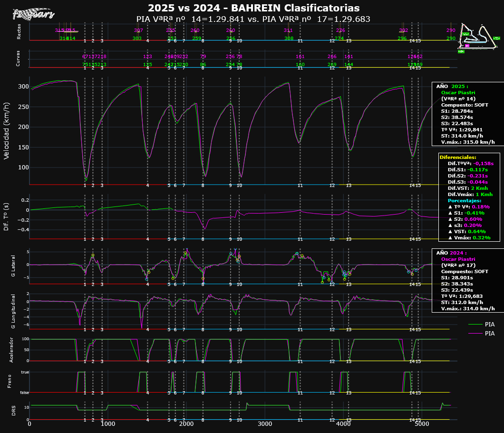Click the 'DRS' axis label
This screenshot has height=433, width=504.
13,411
